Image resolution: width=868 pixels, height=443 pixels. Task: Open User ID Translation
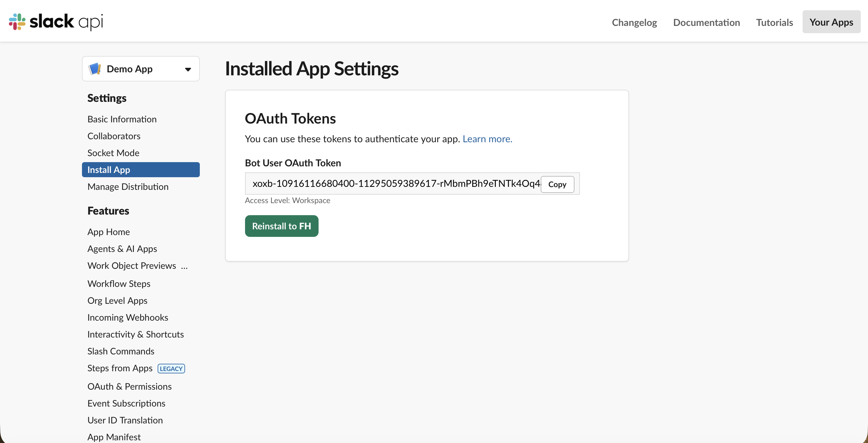pyautogui.click(x=125, y=420)
